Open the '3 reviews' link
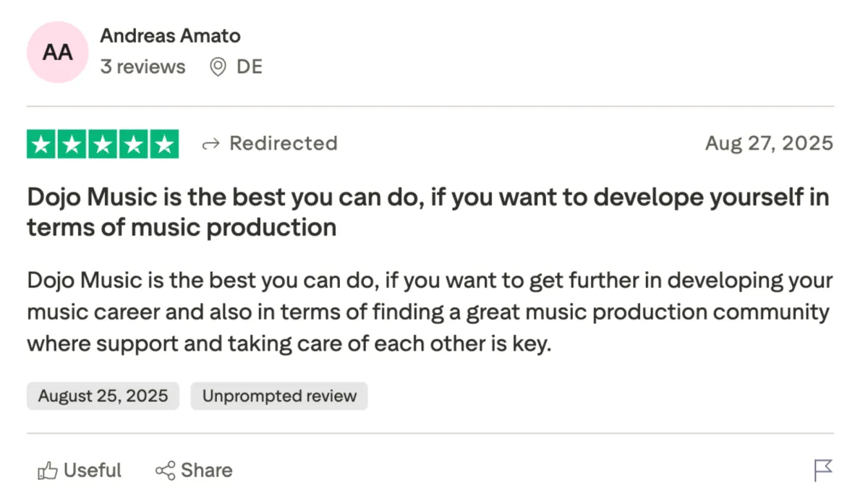868x488 pixels. click(x=142, y=67)
